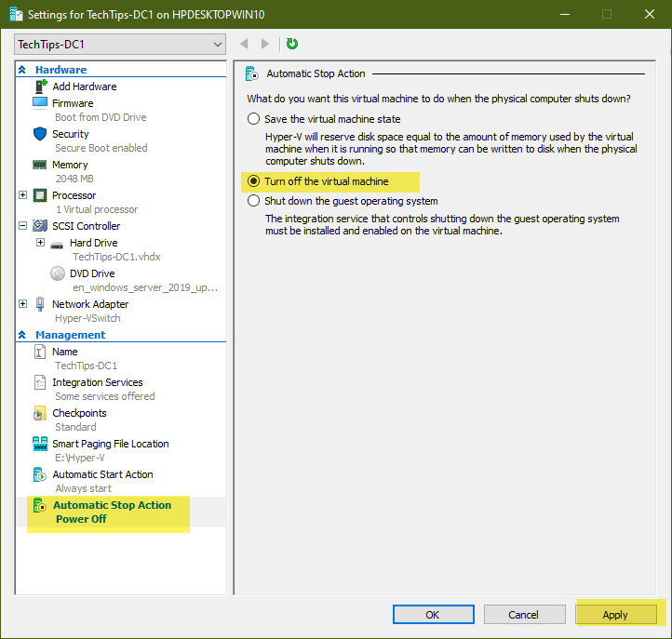This screenshot has height=639, width=672.
Task: Minimize the settings window
Action: (x=565, y=14)
